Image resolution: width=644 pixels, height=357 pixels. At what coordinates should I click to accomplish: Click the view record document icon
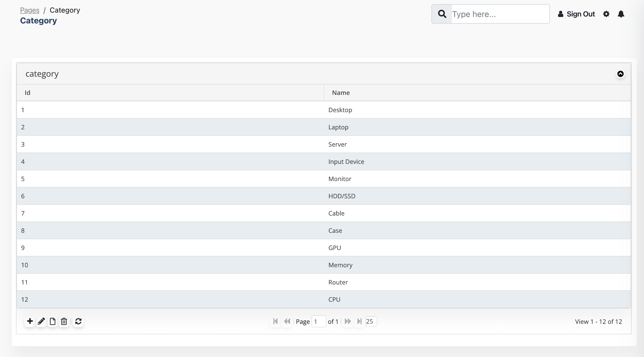click(53, 321)
